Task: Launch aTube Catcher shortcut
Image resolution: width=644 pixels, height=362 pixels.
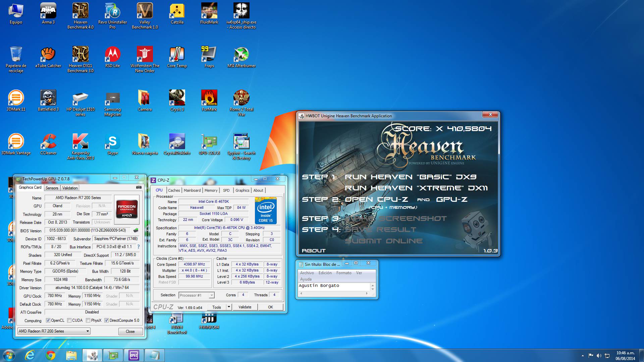Action: (x=48, y=57)
